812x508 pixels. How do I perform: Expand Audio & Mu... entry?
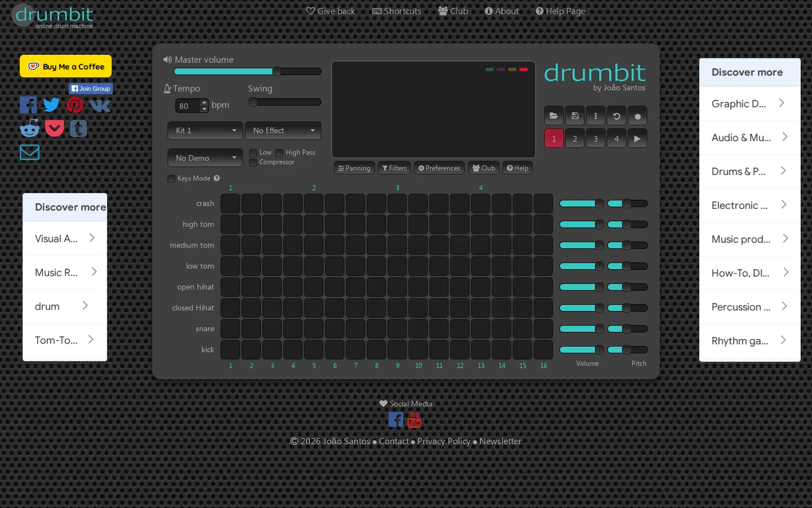point(749,137)
